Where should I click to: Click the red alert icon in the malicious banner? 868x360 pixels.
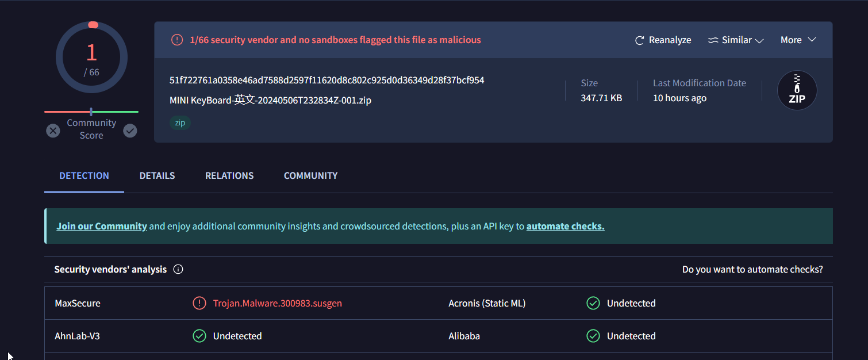point(177,40)
